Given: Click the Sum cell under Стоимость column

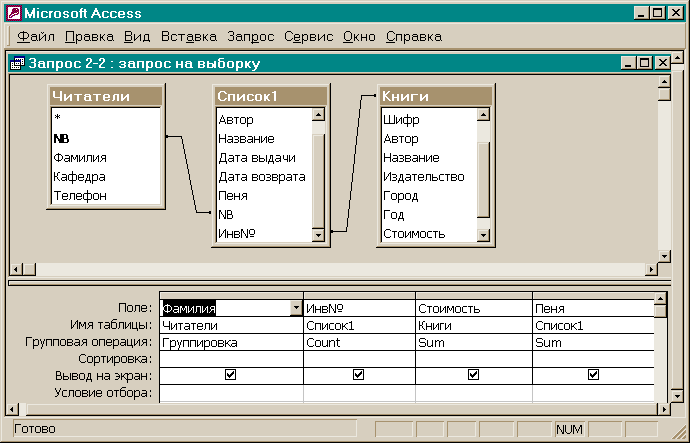Looking at the screenshot, I should coord(474,342).
